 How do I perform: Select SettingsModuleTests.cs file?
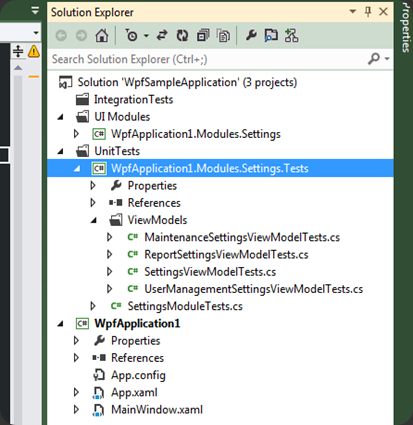pos(185,306)
